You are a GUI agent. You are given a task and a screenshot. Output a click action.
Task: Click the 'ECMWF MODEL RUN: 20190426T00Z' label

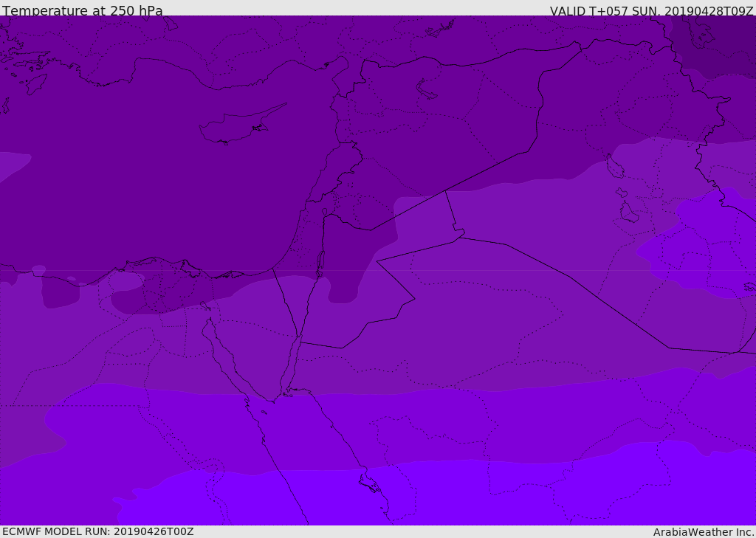[x=98, y=531]
